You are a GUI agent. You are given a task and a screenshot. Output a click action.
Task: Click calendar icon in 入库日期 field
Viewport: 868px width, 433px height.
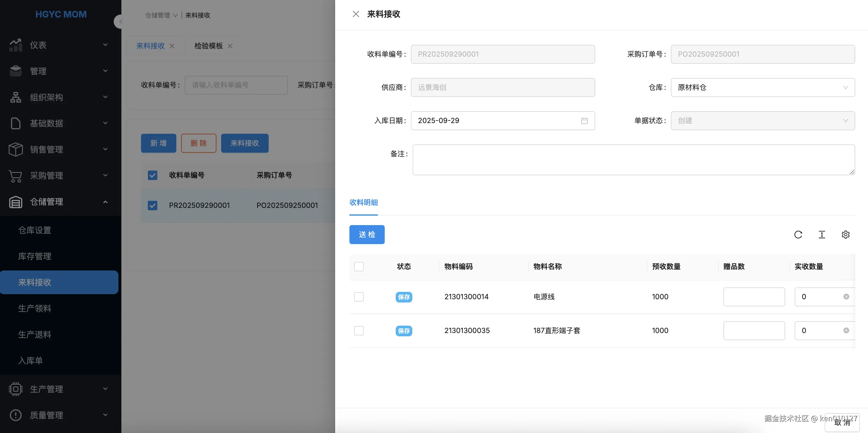point(584,120)
